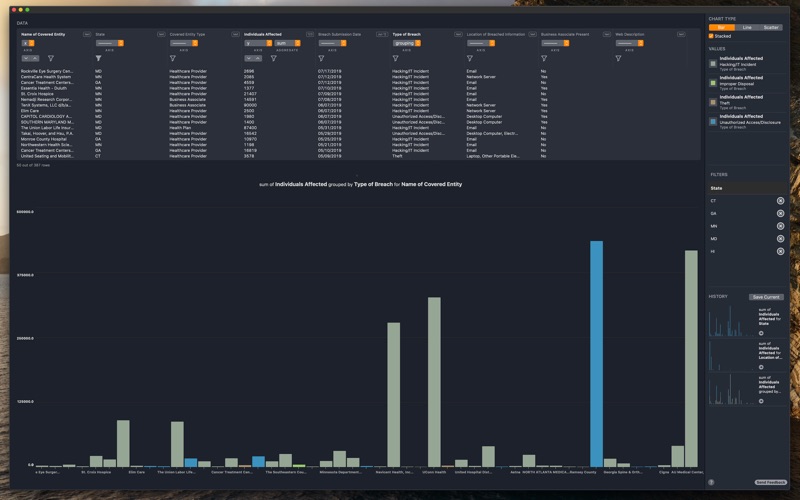The width and height of the screenshot is (800, 500).
Task: Click the data type badge on Type of Breach
Action: (458, 34)
